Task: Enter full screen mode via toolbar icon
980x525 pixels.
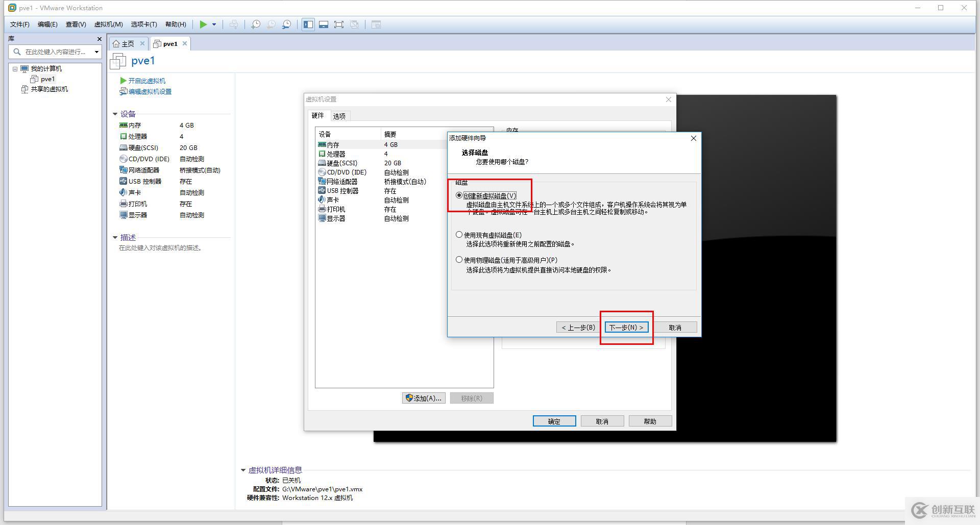Action: pyautogui.click(x=338, y=24)
